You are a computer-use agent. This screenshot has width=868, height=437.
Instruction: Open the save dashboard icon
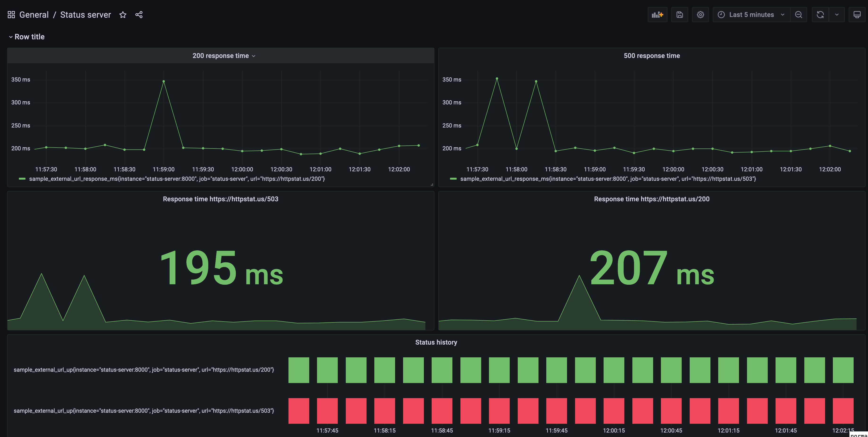(x=679, y=14)
